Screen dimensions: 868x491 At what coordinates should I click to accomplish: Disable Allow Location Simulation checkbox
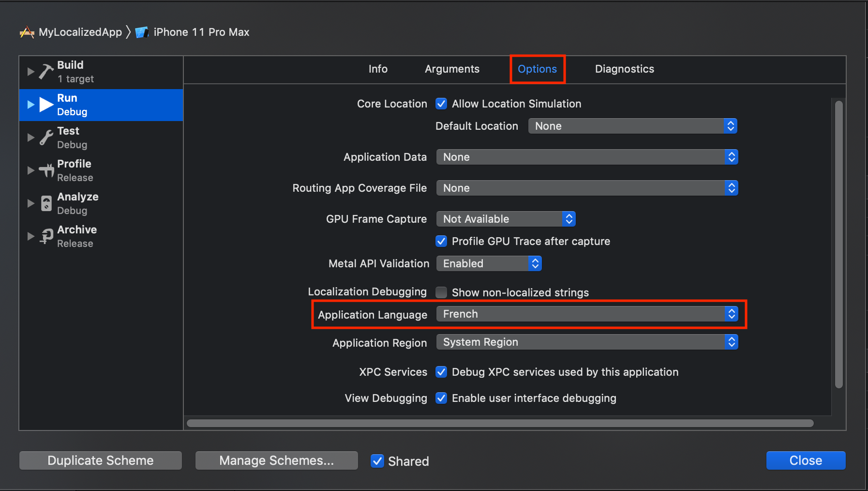point(441,104)
